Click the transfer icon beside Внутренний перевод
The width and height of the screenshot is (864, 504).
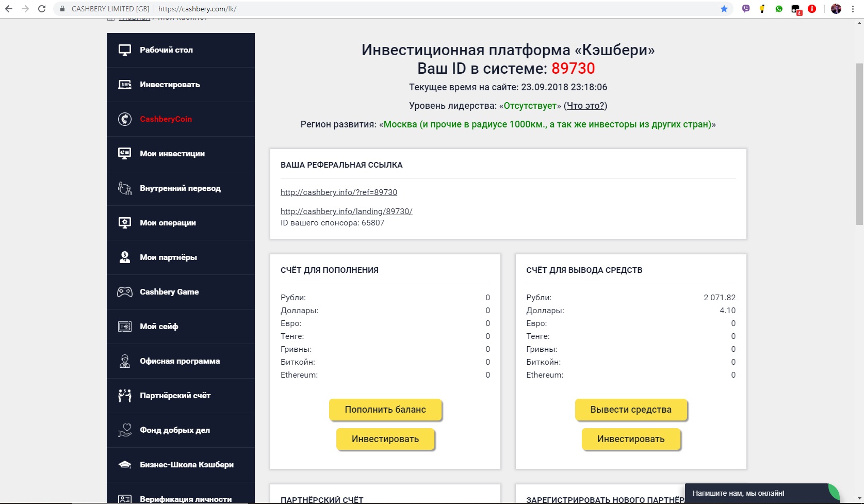coord(125,188)
